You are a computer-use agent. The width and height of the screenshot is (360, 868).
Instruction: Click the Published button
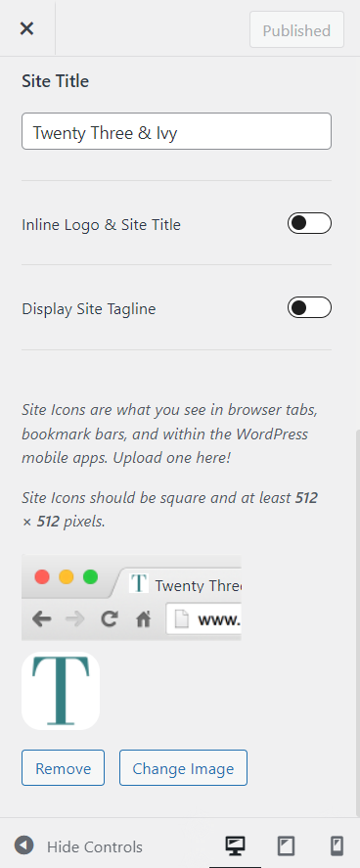coord(296,30)
